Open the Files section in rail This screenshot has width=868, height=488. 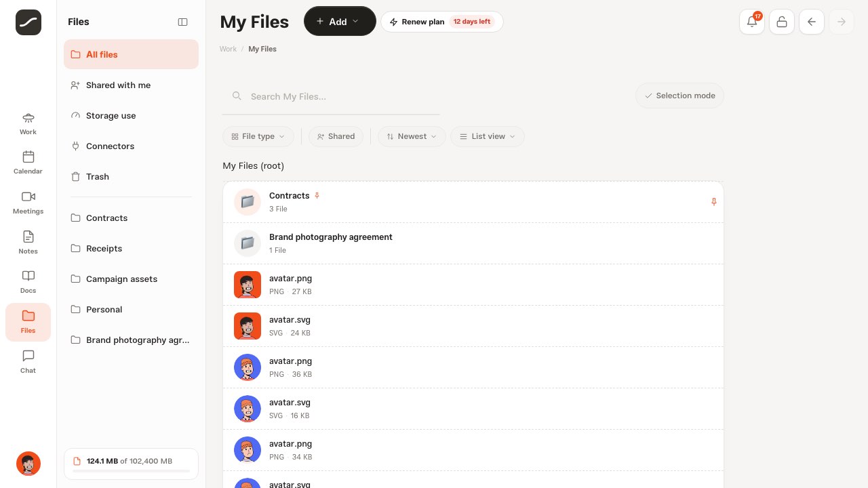click(28, 322)
